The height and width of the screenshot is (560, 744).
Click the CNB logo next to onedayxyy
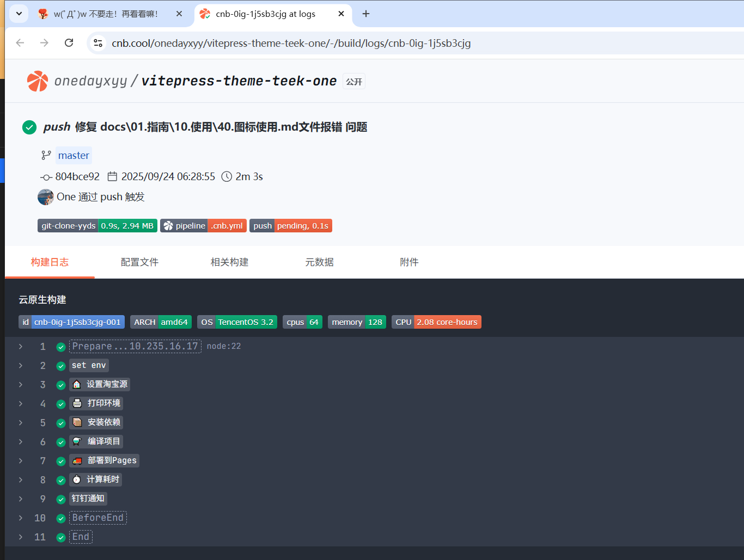point(38,81)
